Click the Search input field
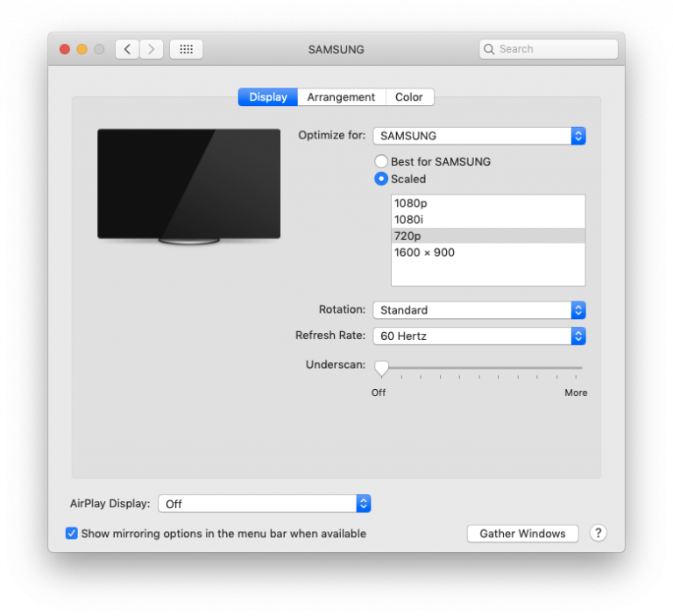The width and height of the screenshot is (673, 616). pyautogui.click(x=549, y=49)
